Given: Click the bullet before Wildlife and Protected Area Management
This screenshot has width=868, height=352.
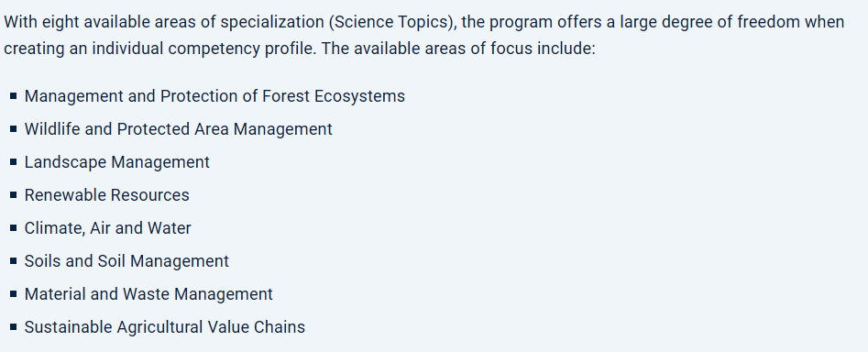Looking at the screenshot, I should 13,129.
